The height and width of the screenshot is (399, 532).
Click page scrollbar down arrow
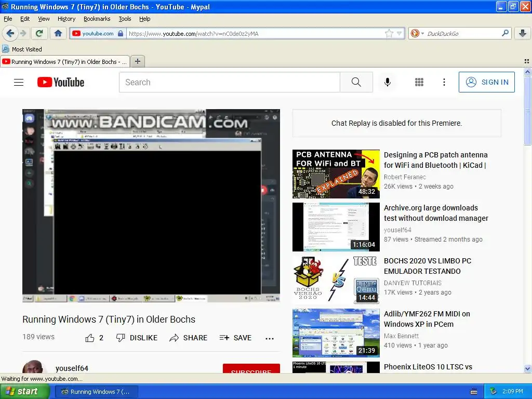click(527, 368)
